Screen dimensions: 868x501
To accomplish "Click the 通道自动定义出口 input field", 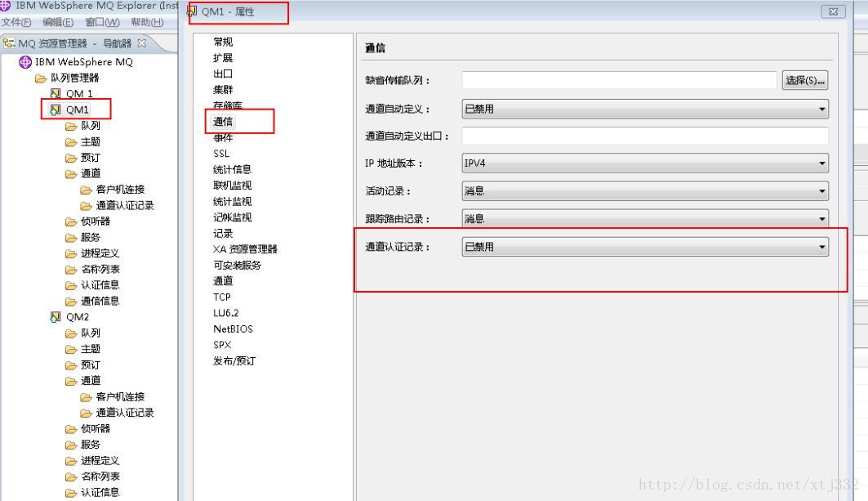I will [x=645, y=136].
